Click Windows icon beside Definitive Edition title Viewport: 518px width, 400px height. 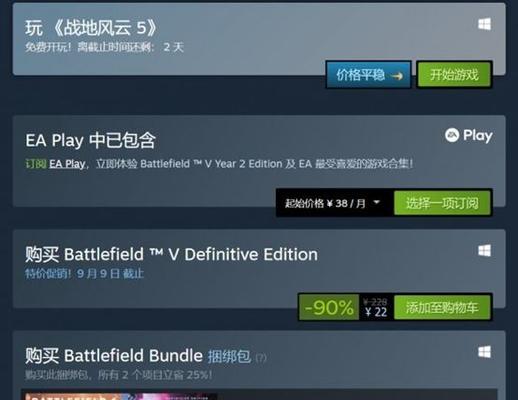484,251
